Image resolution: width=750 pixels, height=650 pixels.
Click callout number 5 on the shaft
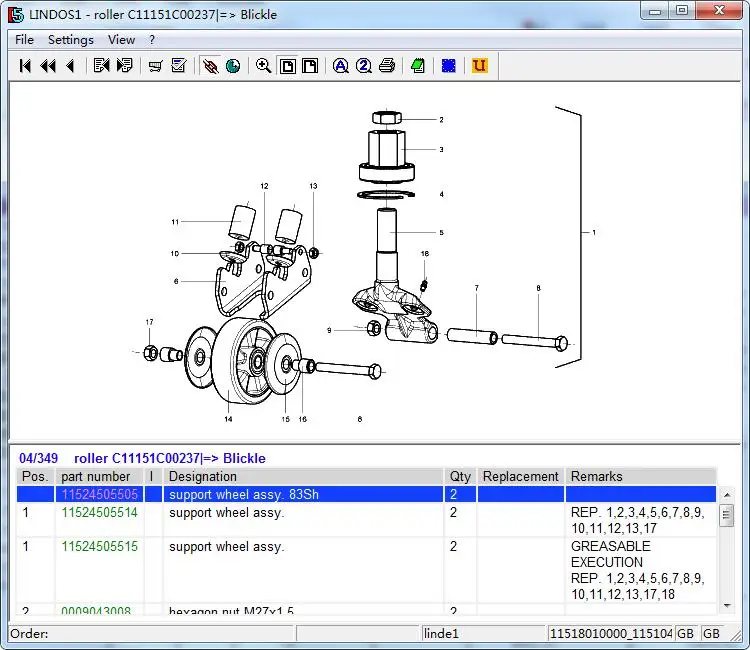click(x=441, y=232)
